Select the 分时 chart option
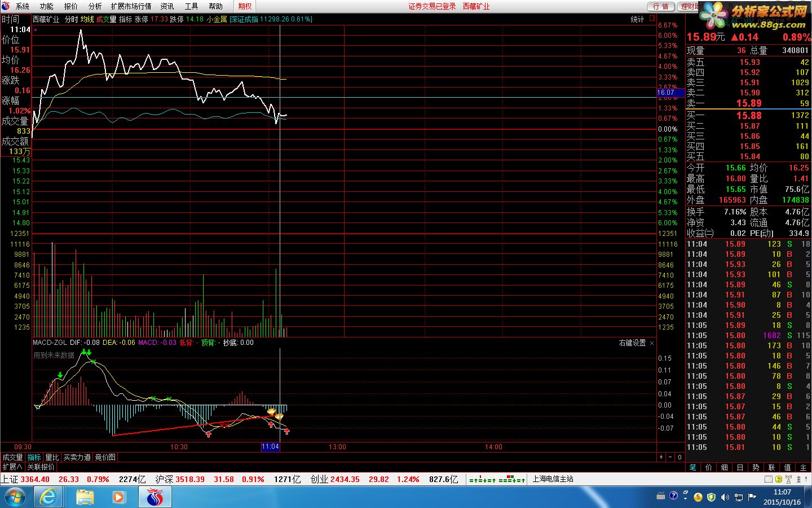 pyautogui.click(x=72, y=19)
